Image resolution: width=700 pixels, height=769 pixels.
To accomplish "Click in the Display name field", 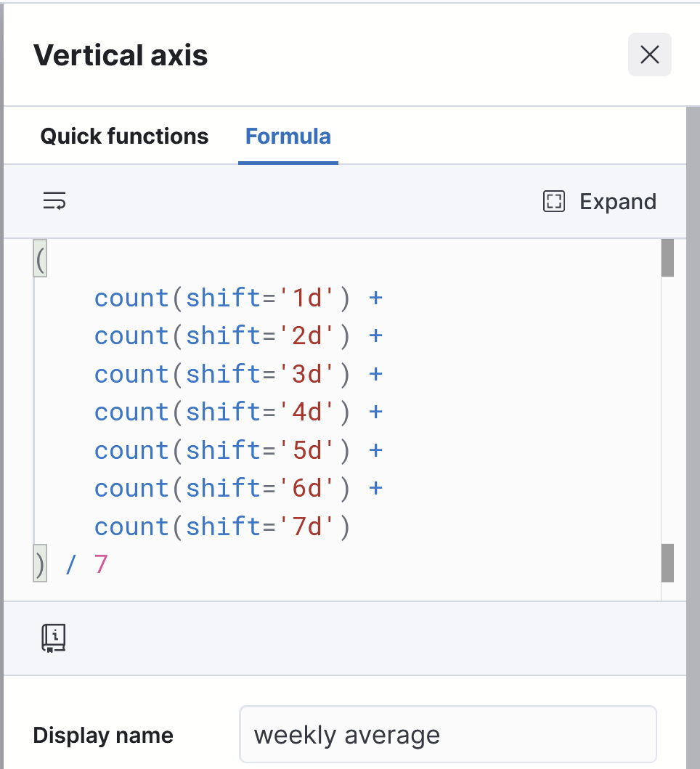I will coord(448,734).
